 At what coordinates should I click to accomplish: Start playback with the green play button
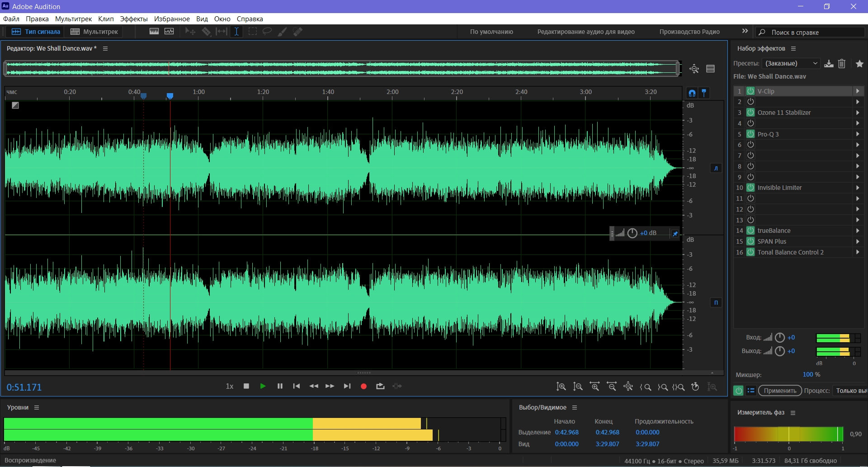(x=263, y=386)
